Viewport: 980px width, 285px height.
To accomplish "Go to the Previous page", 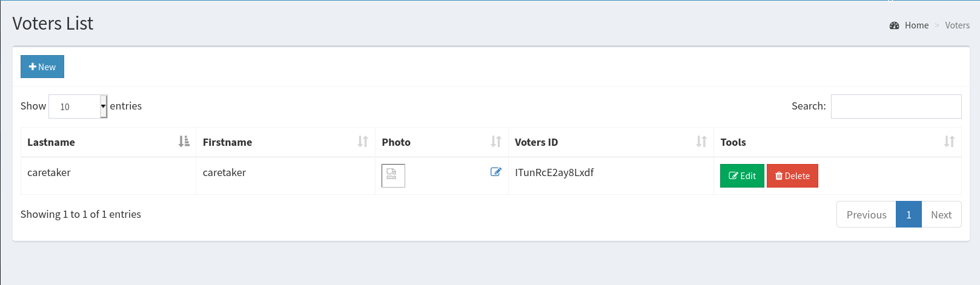I will pyautogui.click(x=866, y=215).
